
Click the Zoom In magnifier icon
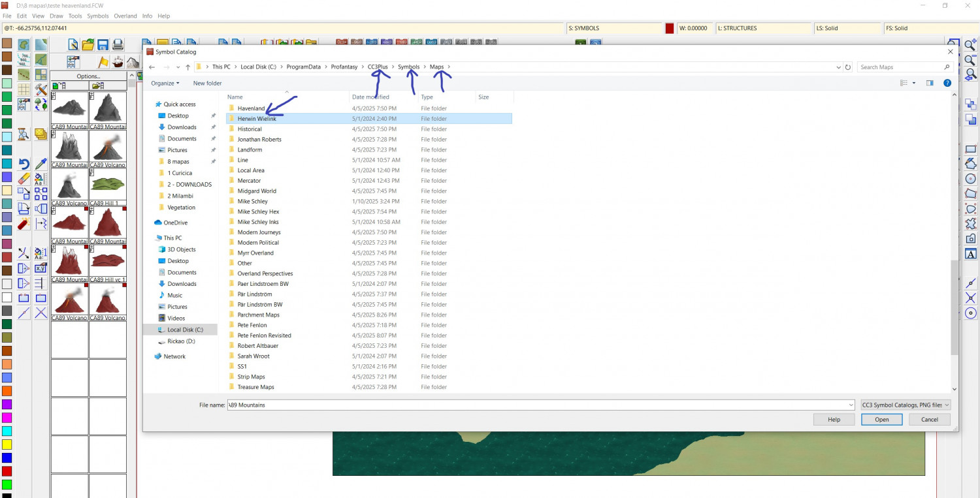(970, 45)
